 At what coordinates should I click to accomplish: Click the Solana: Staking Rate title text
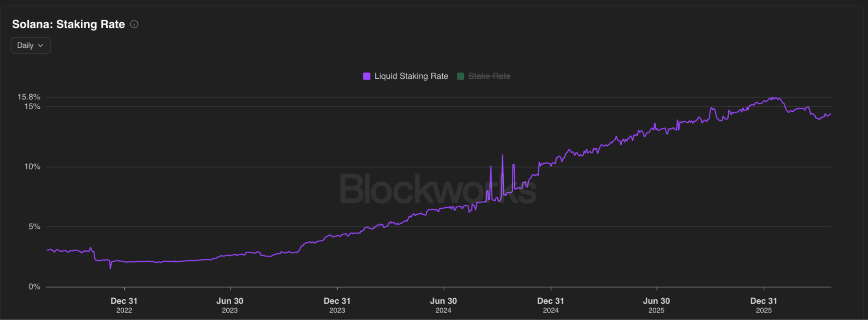click(x=69, y=24)
